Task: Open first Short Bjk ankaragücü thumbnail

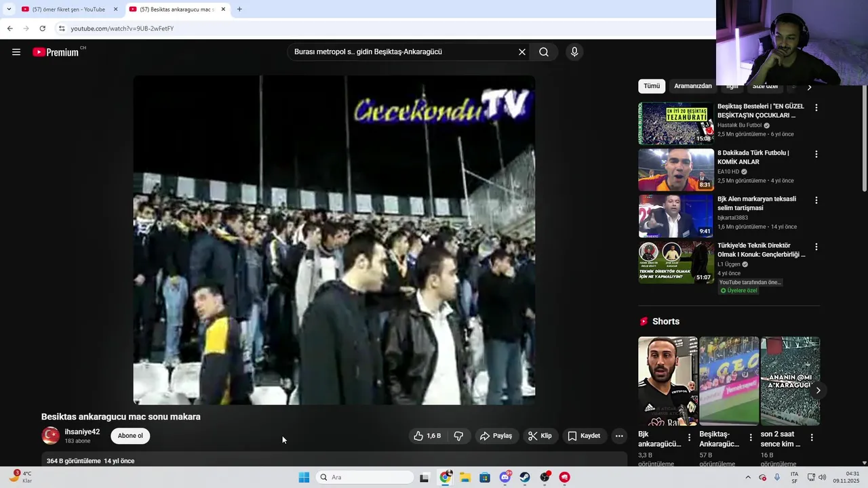Action: click(x=668, y=381)
